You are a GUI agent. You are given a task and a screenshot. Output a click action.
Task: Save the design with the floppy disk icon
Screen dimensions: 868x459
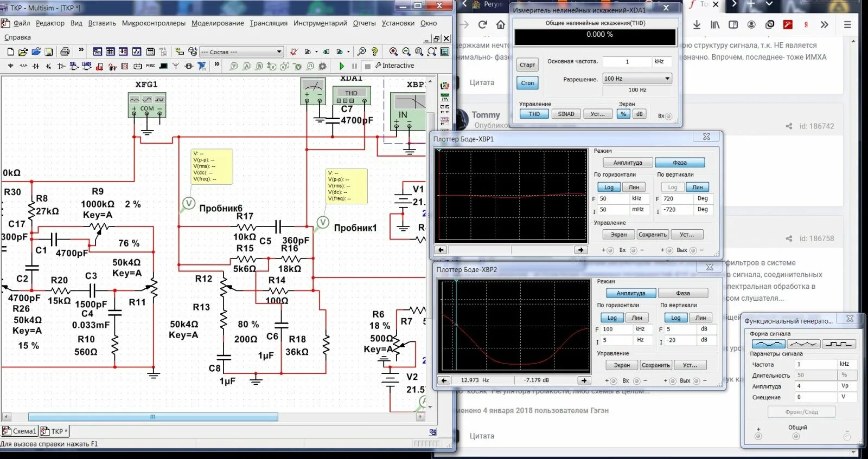(49, 51)
